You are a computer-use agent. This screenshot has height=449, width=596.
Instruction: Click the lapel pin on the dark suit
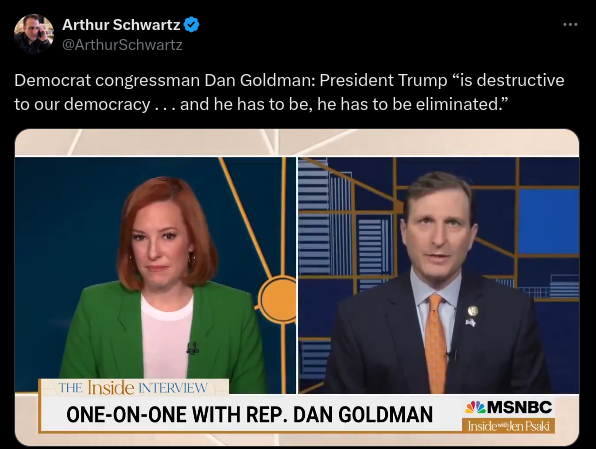click(472, 311)
